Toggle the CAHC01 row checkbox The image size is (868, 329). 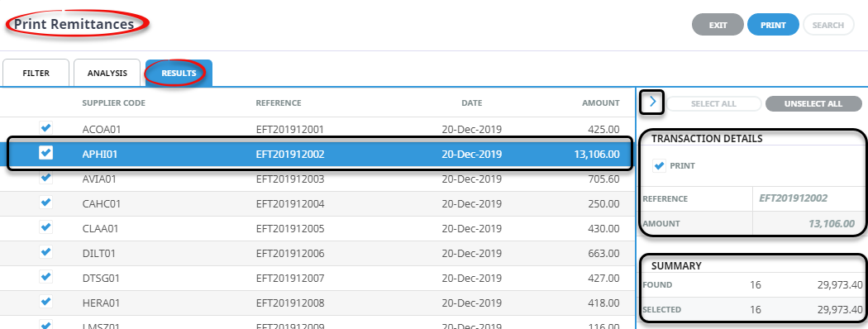[x=46, y=203]
